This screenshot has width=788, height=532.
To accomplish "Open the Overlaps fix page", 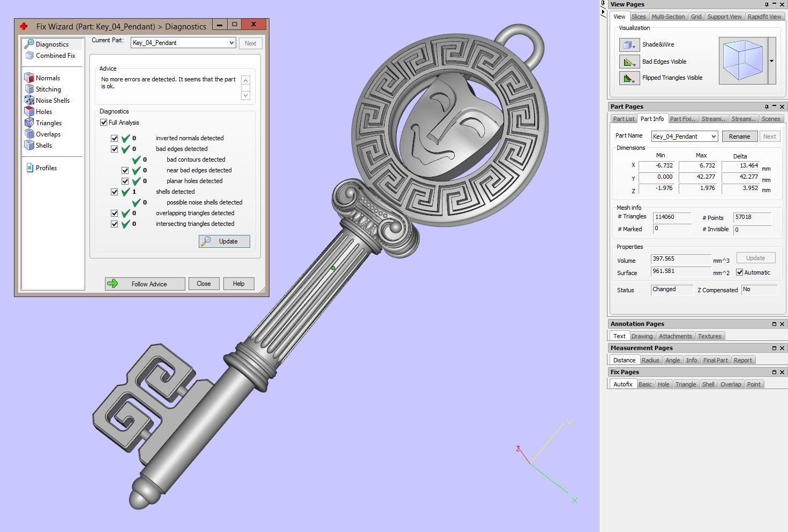I will (x=48, y=134).
